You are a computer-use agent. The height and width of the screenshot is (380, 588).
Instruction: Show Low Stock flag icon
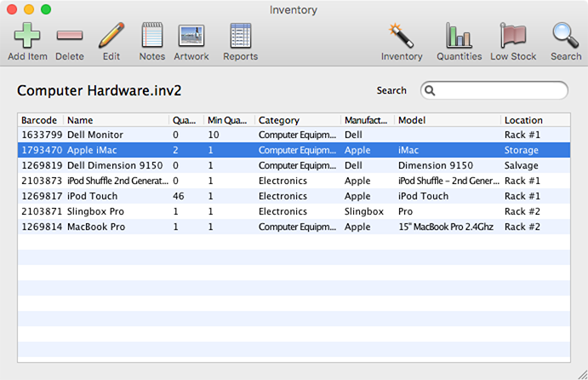(x=513, y=35)
